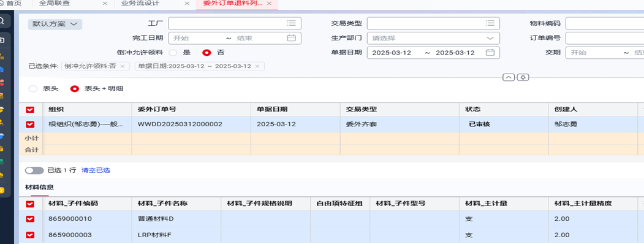
Task: Toggle select-all checkbox in 材料信息 table header
Action: pyautogui.click(x=30, y=204)
